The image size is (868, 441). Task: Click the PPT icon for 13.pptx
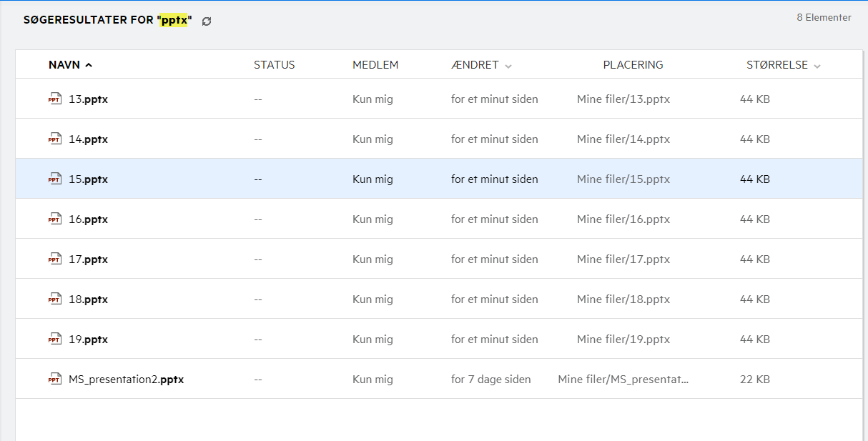(x=54, y=99)
